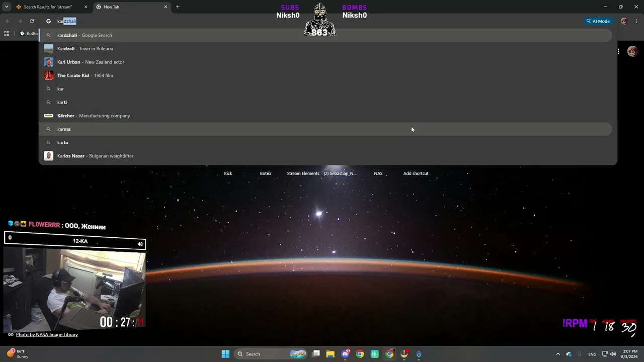Go forward using the forward arrow

pyautogui.click(x=20, y=21)
